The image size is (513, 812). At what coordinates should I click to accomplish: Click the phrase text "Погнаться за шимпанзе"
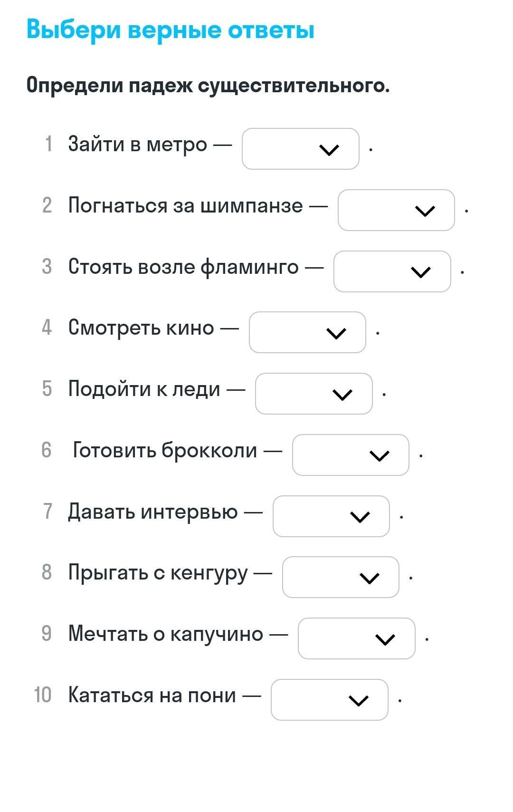click(x=185, y=205)
